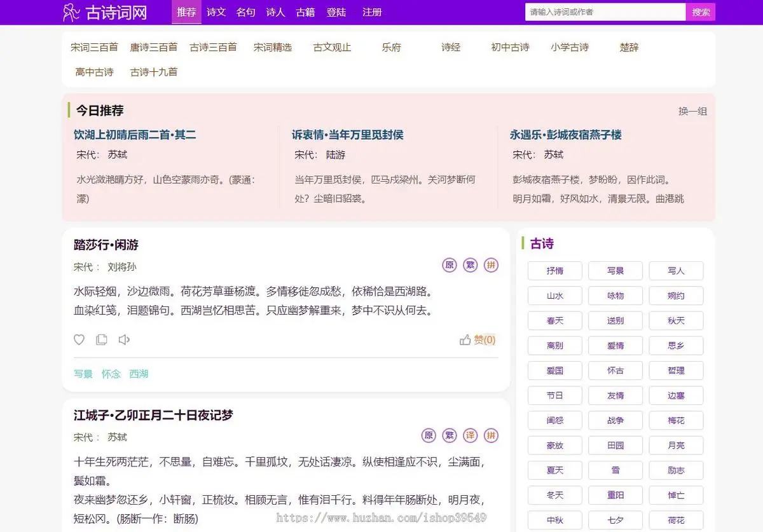Screen dimensions: 763x532
Task: Select the 梅花 category in sidebar
Action: tap(677, 420)
